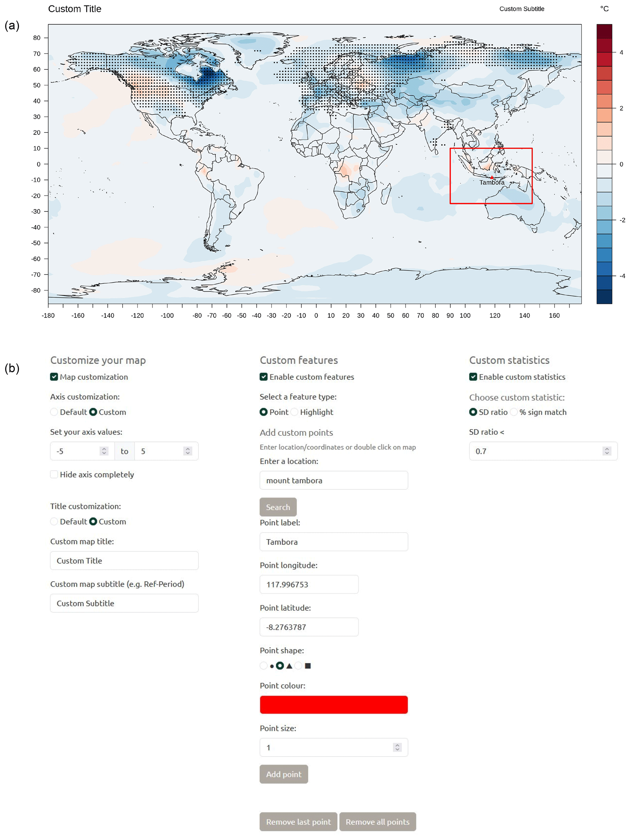
Task: Check Hide axis completely
Action: (54, 474)
